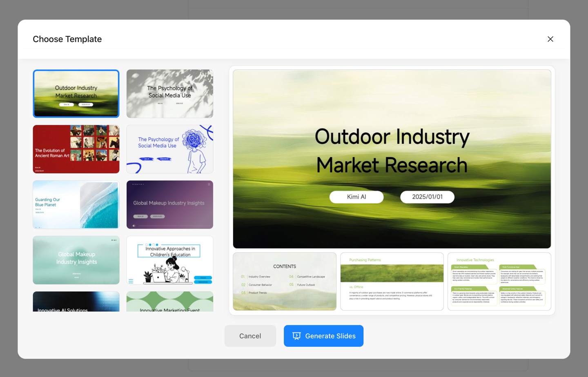Cancel the template selection
This screenshot has height=377, width=588.
(250, 336)
